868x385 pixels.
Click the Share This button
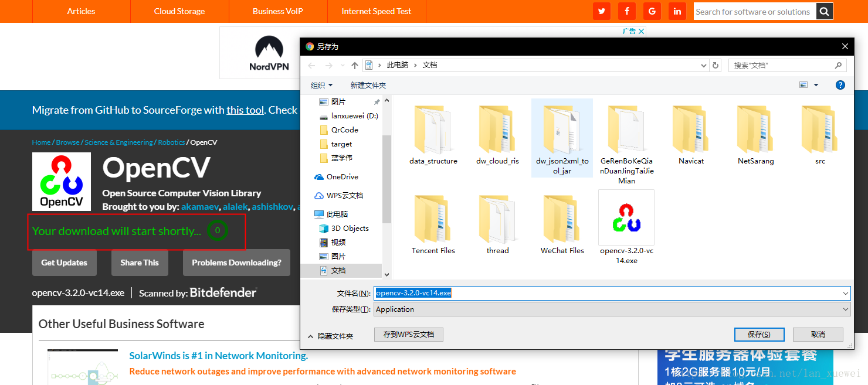140,263
